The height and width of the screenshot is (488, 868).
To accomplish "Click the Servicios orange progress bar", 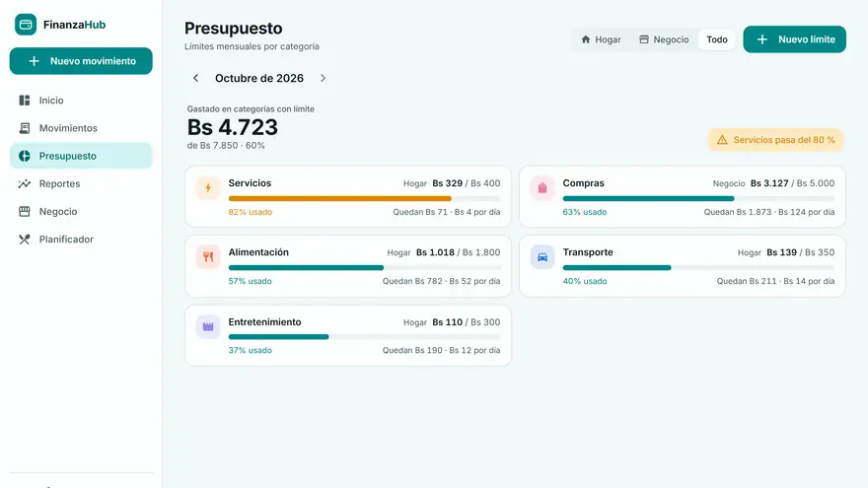I will pyautogui.click(x=364, y=198).
